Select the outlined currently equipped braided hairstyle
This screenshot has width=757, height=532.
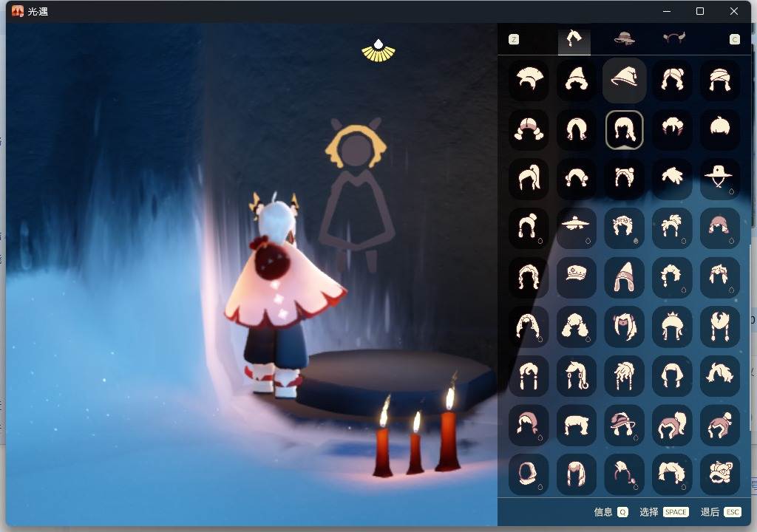pyautogui.click(x=624, y=129)
